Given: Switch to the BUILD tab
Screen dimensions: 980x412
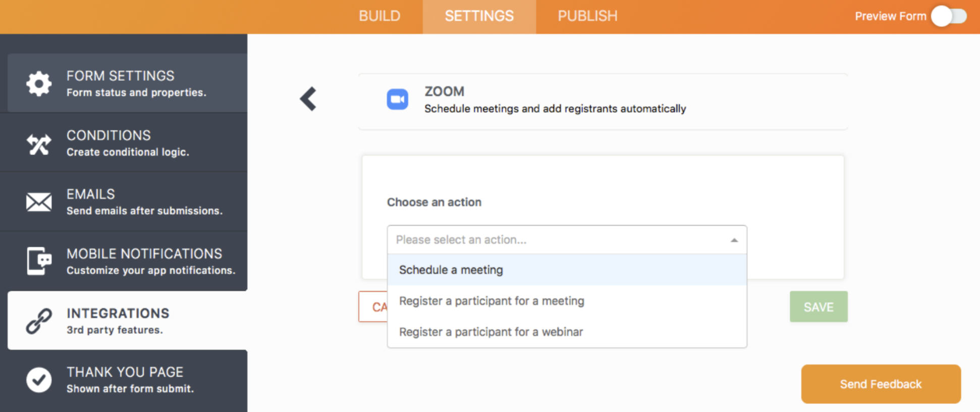Looking at the screenshot, I should (379, 16).
